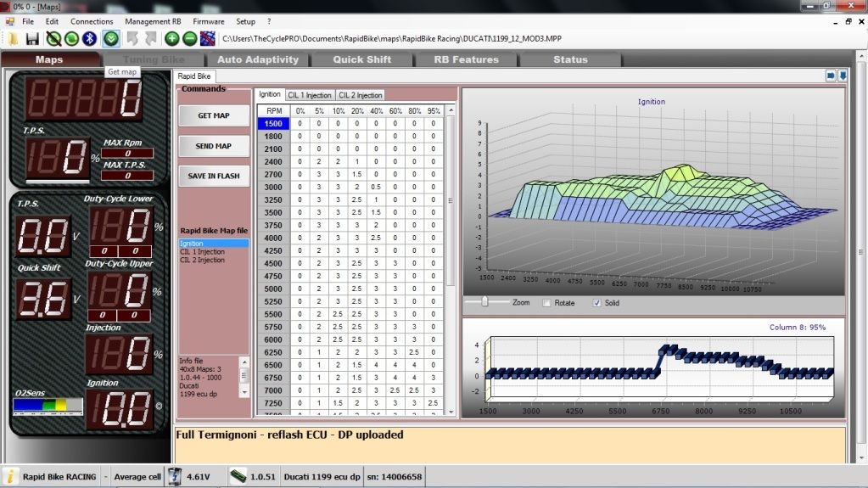Select the Ignition table tab

(x=270, y=95)
